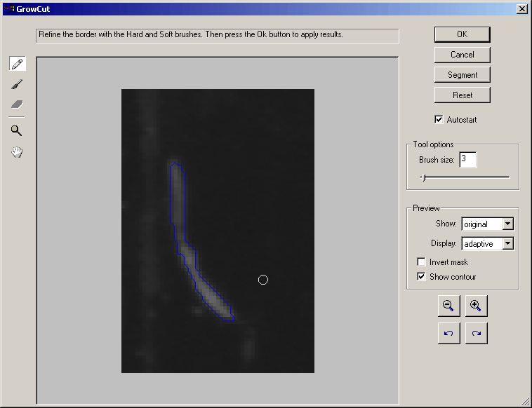Image resolution: width=532 pixels, height=408 pixels.
Task: Click into the Brush size input field
Action: (x=467, y=160)
